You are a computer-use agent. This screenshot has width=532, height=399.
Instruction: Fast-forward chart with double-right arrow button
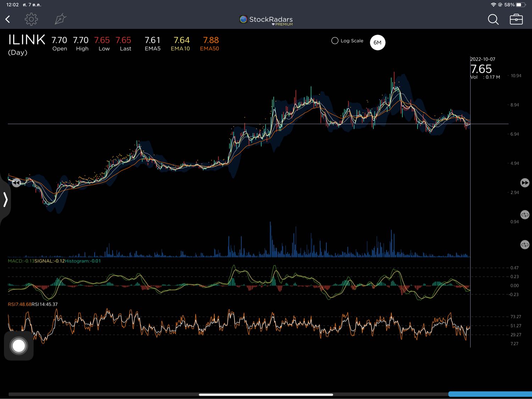pyautogui.click(x=525, y=183)
